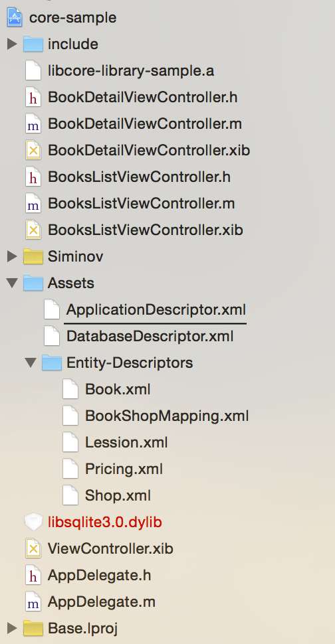This screenshot has height=644, width=335.
Task: Select libcore-library-sample.a file name
Action: [131, 70]
